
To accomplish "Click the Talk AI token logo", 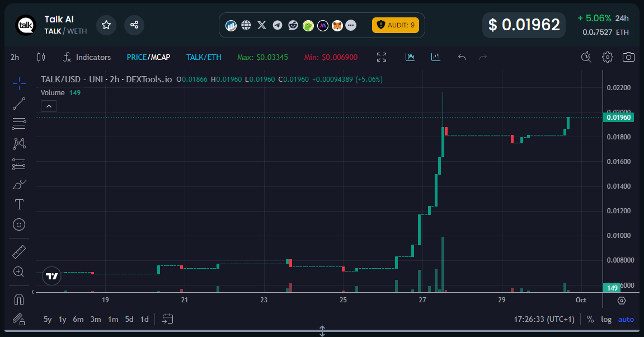I will pyautogui.click(x=26, y=25).
